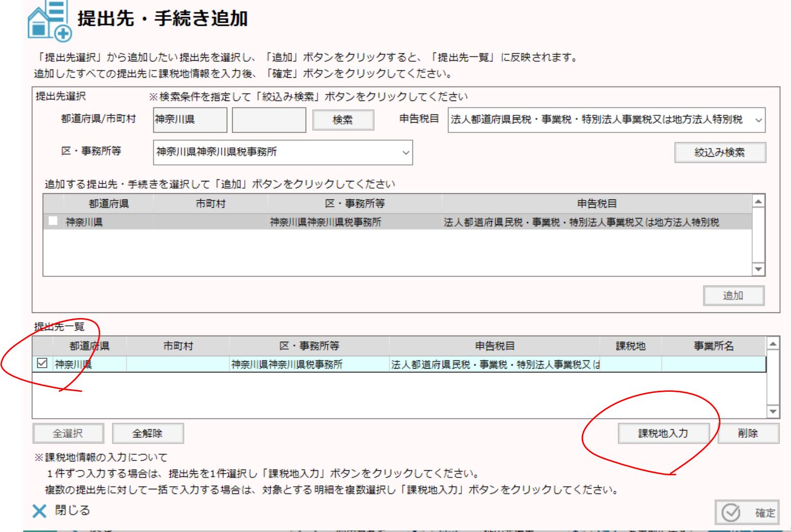Click the checkmark icon on 確定 button
This screenshot has width=791, height=532.
click(730, 512)
